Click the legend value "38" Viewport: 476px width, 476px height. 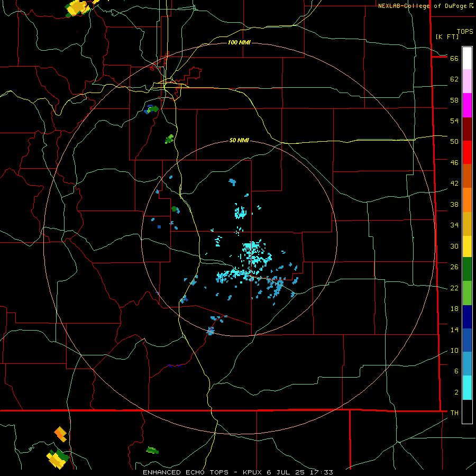454,204
